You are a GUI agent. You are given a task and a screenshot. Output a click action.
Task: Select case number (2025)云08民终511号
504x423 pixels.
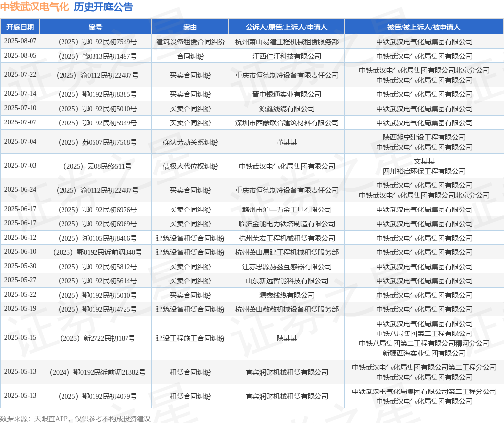tap(98, 166)
